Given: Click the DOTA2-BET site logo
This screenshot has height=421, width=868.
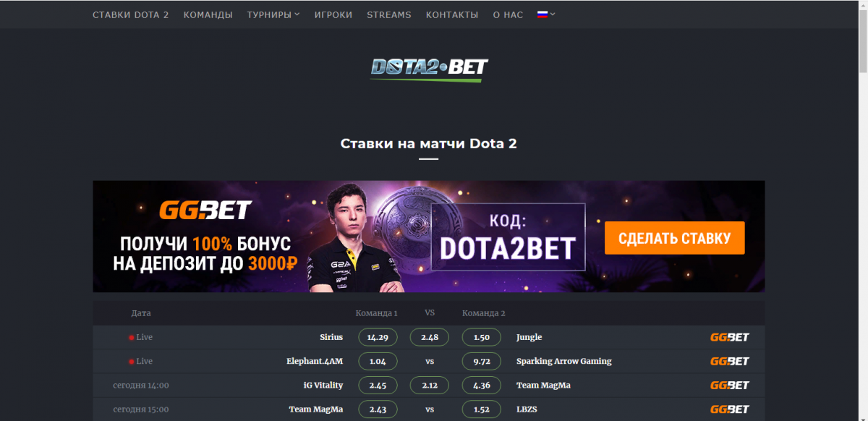Looking at the screenshot, I should (x=429, y=69).
